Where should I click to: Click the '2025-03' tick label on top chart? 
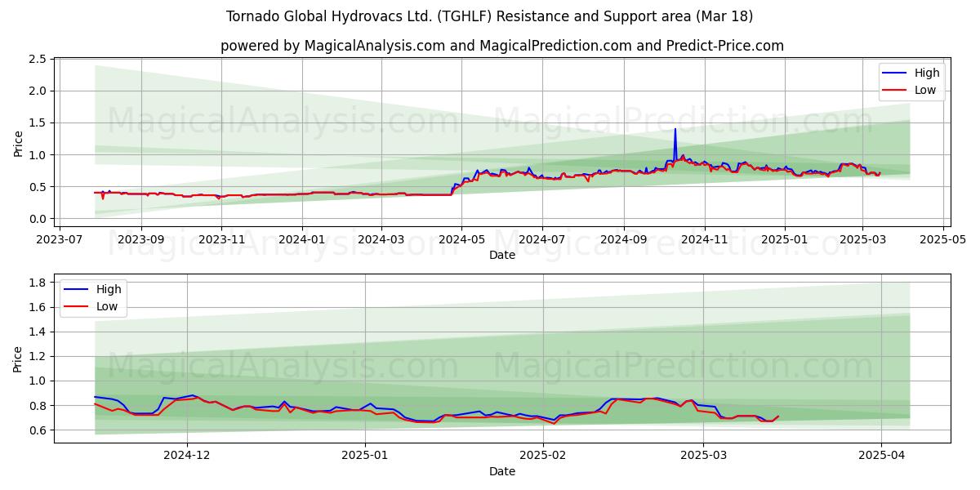point(862,239)
